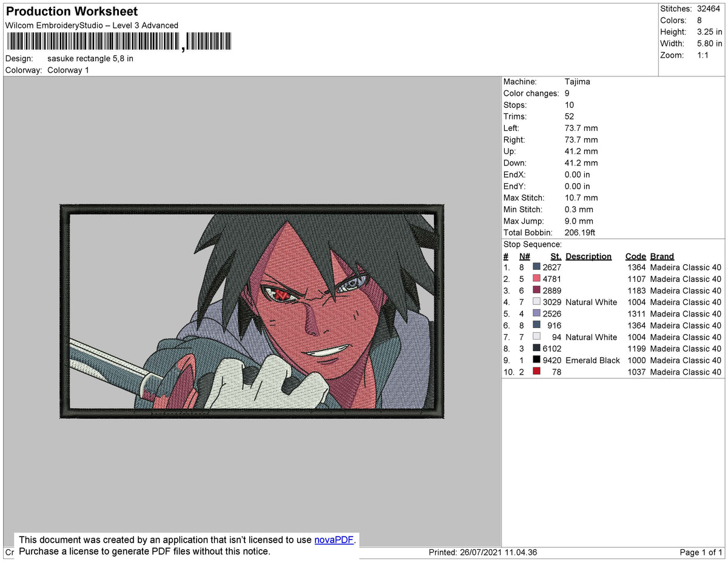Select the dark red swatch beside stitch count 2889
Image resolution: width=728 pixels, height=562 pixels.
click(x=538, y=290)
